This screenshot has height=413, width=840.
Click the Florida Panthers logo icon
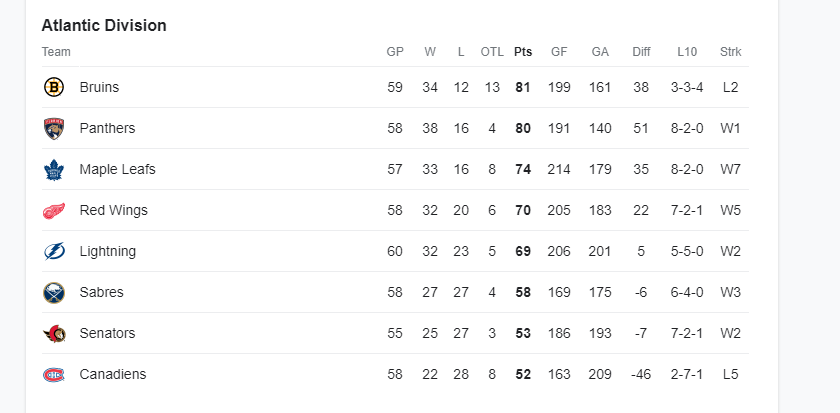pos(54,129)
